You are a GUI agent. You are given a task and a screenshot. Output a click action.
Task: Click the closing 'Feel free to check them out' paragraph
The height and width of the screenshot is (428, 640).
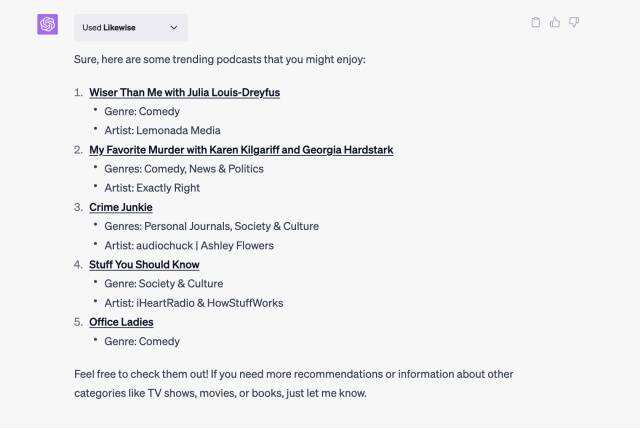(293, 383)
